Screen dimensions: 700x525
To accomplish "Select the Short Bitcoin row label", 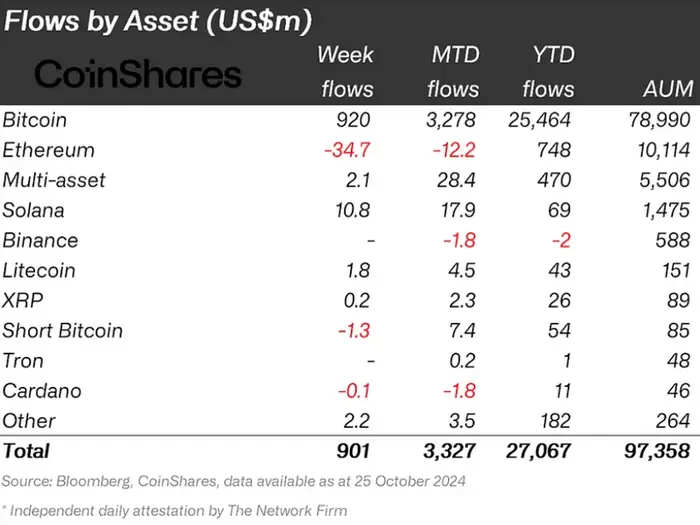I will point(62,330).
